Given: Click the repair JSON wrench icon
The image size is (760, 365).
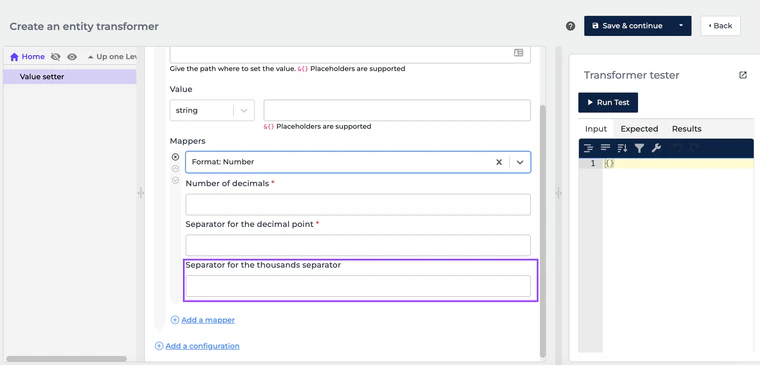Looking at the screenshot, I should click(656, 148).
